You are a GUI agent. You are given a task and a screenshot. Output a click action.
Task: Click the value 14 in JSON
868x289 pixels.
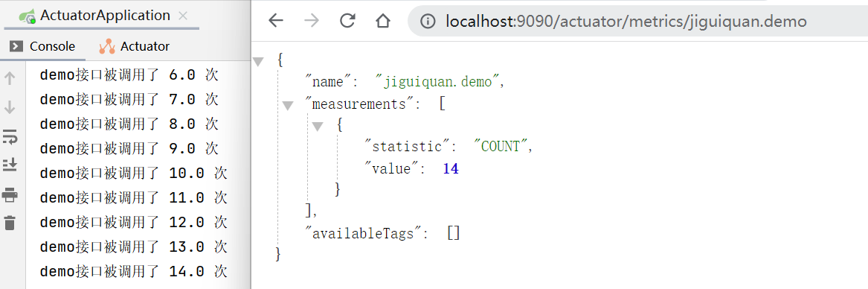pos(451,169)
